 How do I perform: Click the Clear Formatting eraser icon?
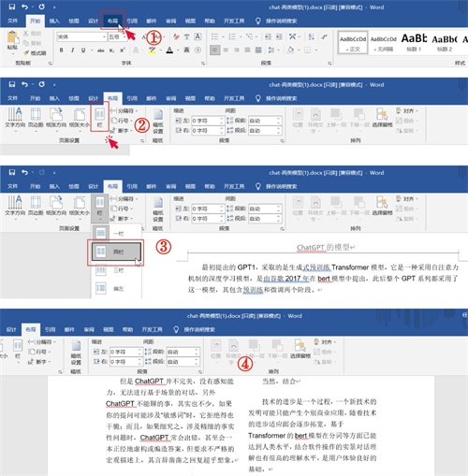pos(176,36)
